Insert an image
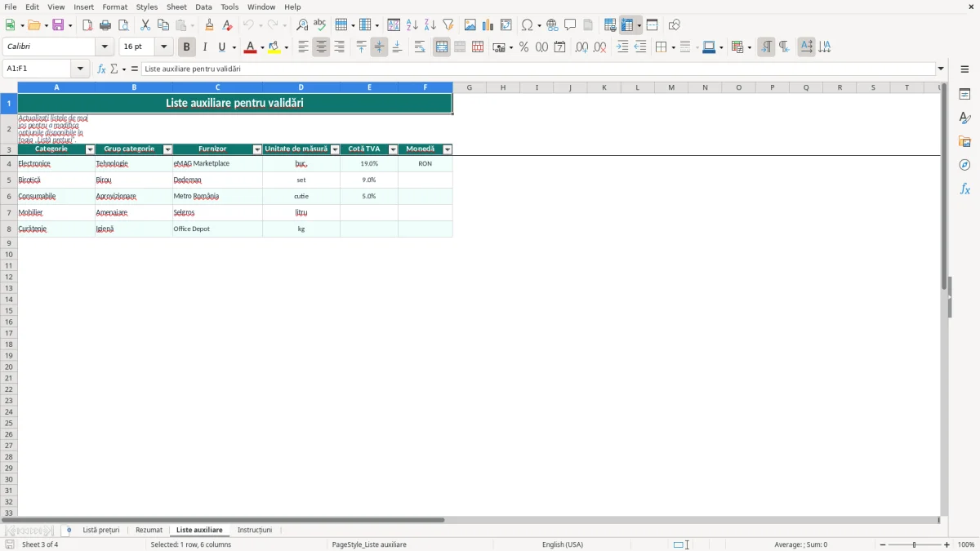The width and height of the screenshot is (980, 551). (470, 24)
